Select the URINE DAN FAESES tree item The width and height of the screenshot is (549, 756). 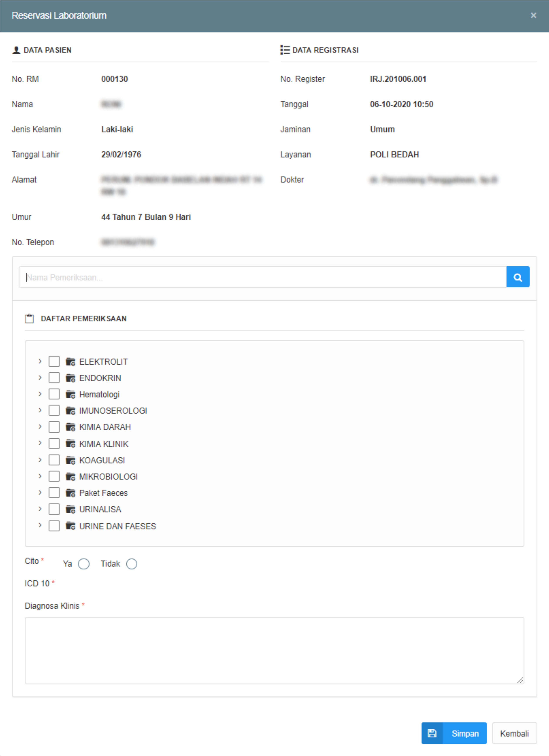click(x=117, y=526)
